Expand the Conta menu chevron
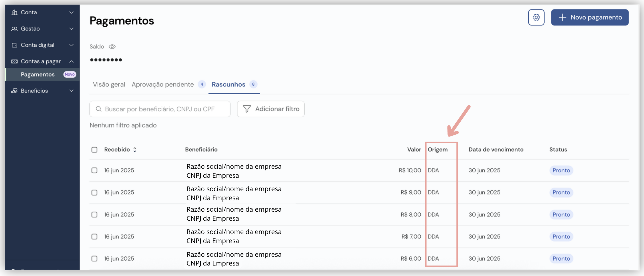The image size is (644, 276). point(72,12)
